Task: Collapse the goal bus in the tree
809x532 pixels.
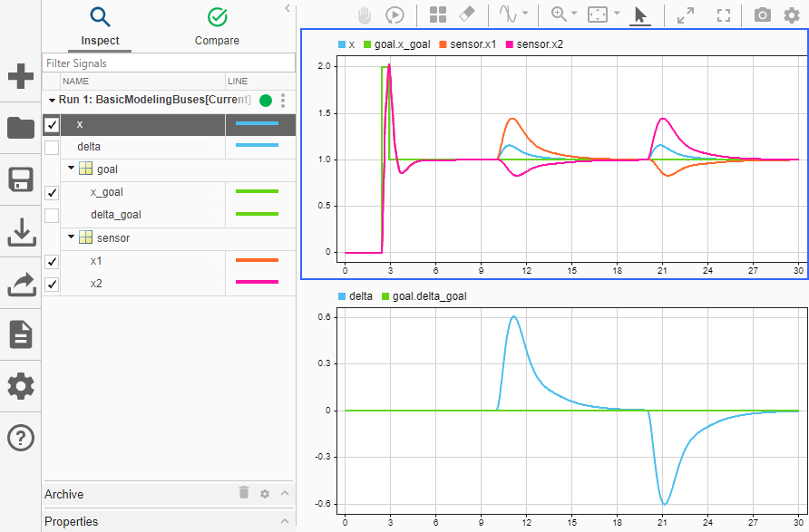Action: tap(70, 169)
